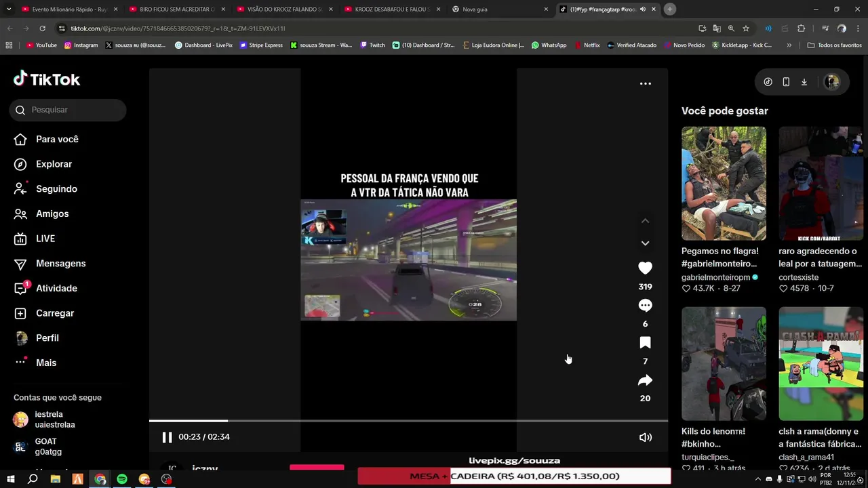The height and width of the screenshot is (488, 868).
Task: Open Kills do lenontt video thumbnail
Action: click(724, 364)
